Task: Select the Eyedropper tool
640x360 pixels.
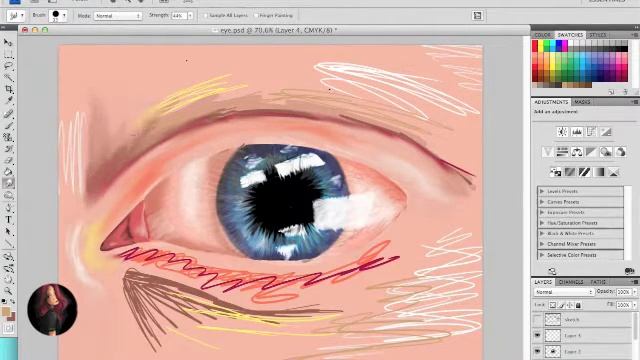Action: tap(8, 101)
